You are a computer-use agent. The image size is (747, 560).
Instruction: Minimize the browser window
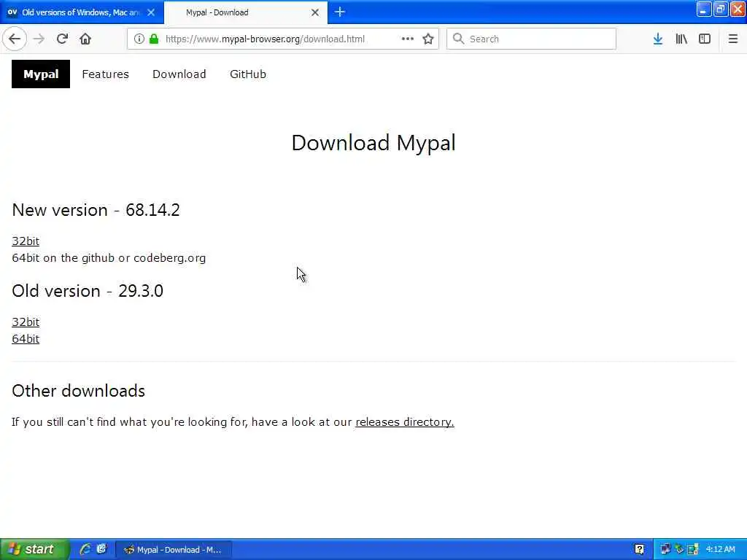coord(704,9)
